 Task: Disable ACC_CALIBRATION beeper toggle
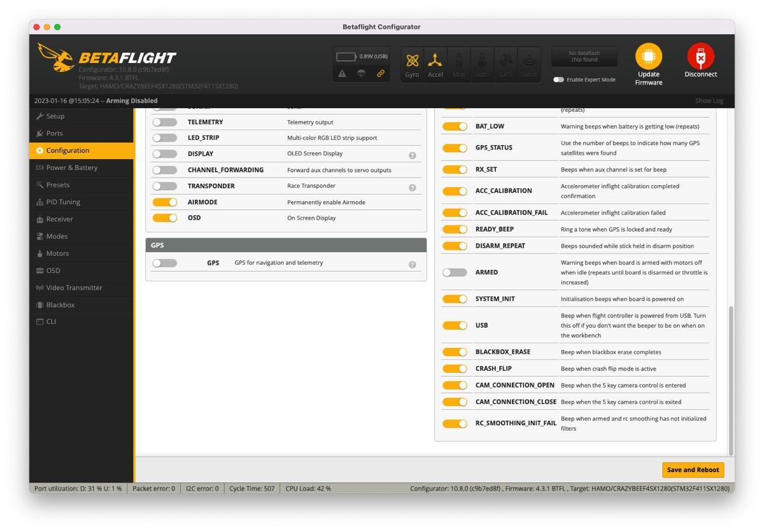tap(455, 191)
